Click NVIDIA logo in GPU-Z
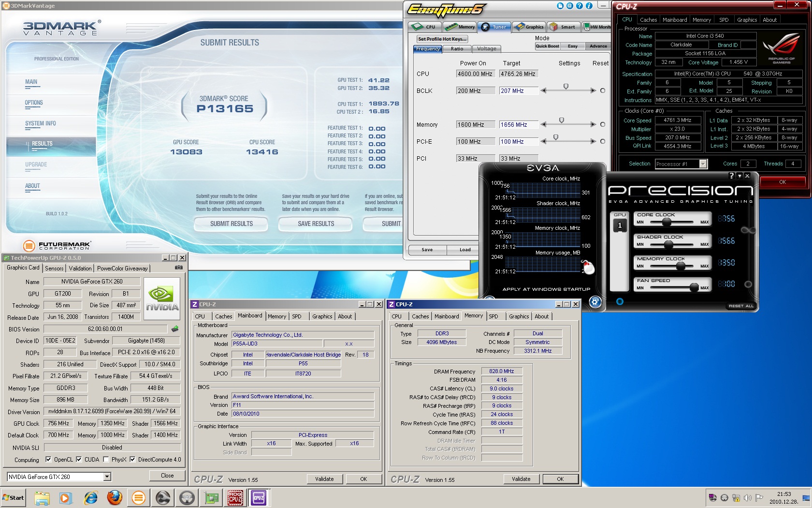 tap(162, 299)
